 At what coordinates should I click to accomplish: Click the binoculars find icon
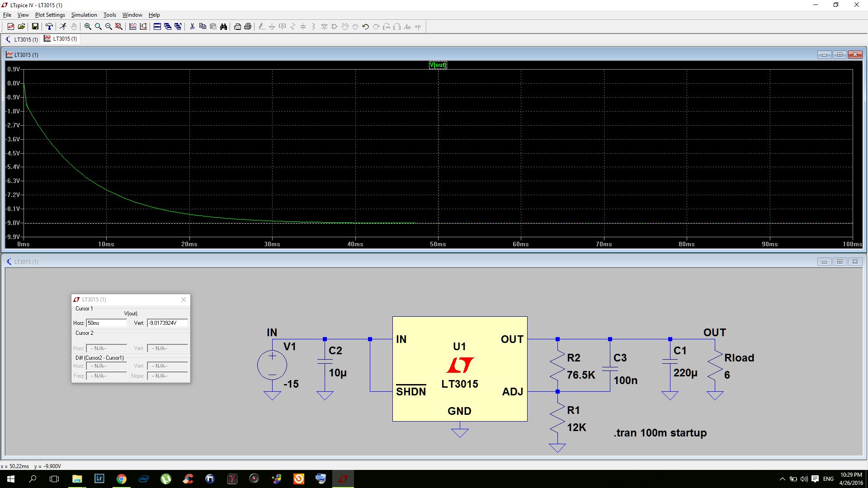(x=223, y=27)
